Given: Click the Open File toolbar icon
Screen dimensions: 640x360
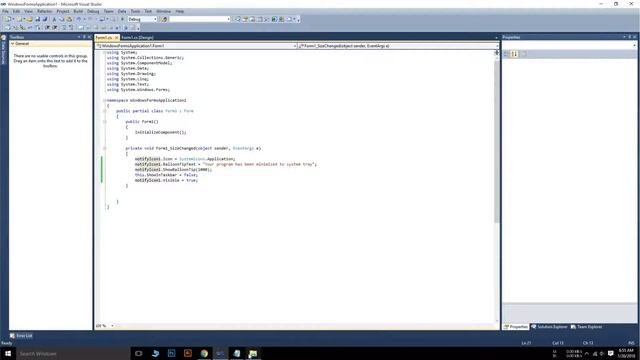Looking at the screenshot, I should pyautogui.click(x=29, y=19).
